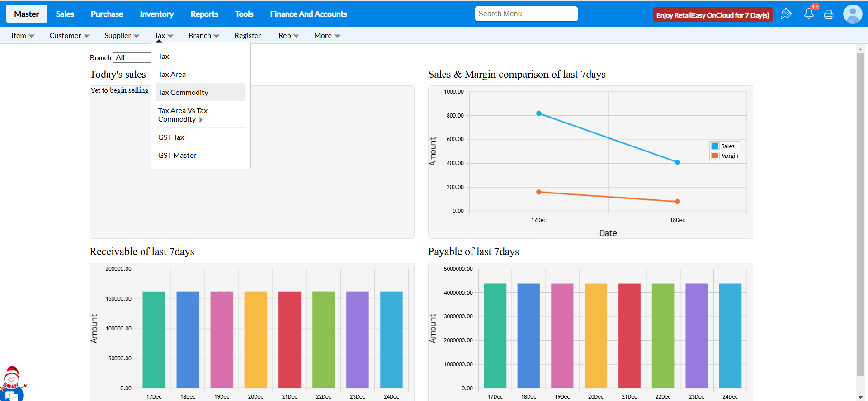868x401 pixels.
Task: Expand the Customer dropdown menu
Action: tap(69, 36)
